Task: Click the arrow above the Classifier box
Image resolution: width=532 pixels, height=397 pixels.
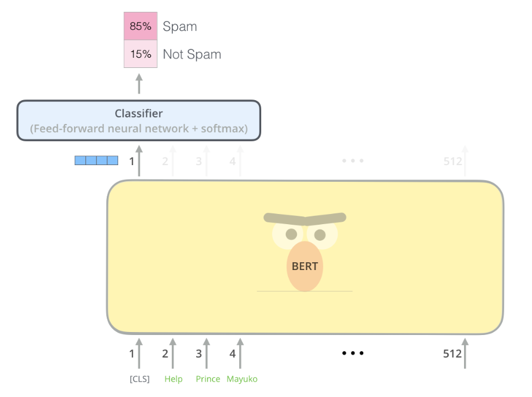Action: tap(140, 84)
